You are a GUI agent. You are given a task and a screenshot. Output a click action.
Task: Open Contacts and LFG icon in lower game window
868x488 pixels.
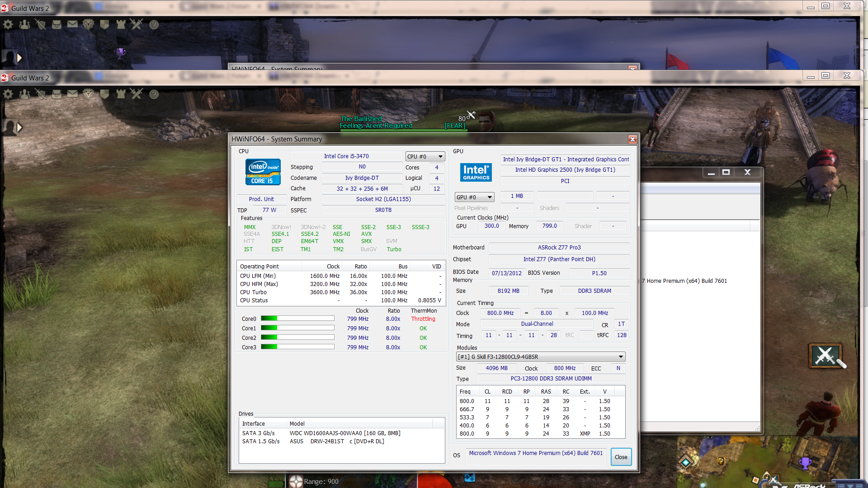(24, 94)
